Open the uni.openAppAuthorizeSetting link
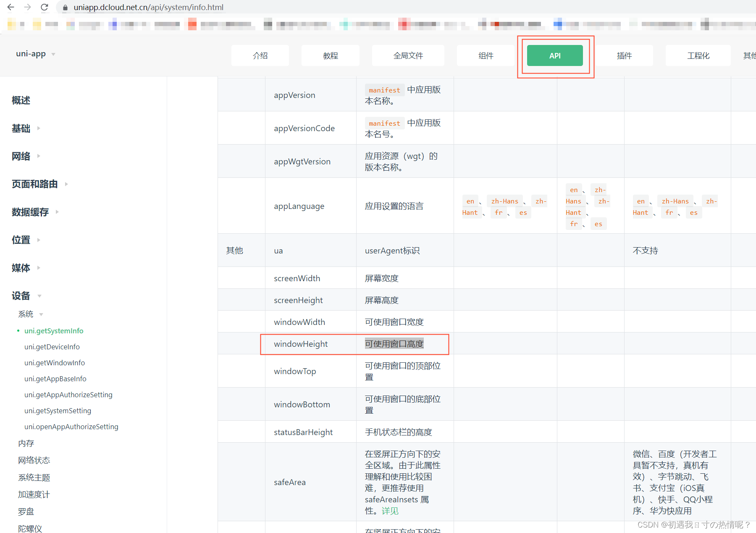The height and width of the screenshot is (533, 756). coord(71,427)
